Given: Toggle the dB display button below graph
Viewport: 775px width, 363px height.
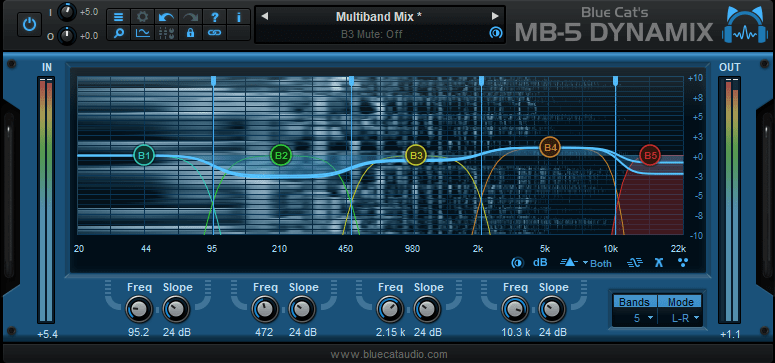Looking at the screenshot, I should click(x=540, y=263).
